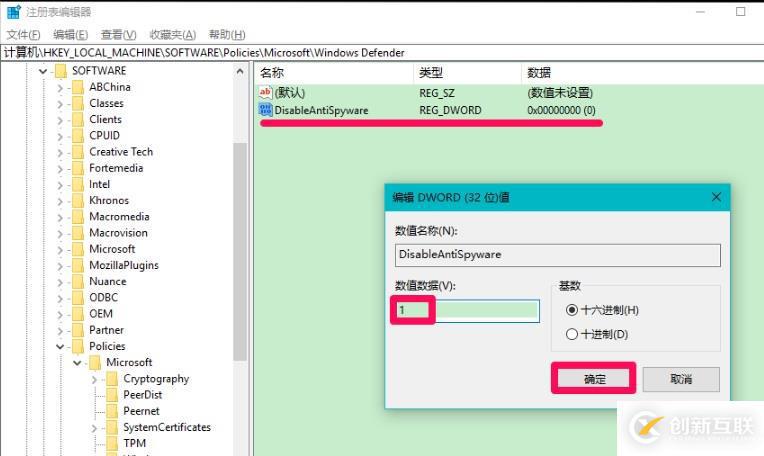Choose the 十进制(D) decimal radio button
Screen dimensions: 764x456
(572, 334)
